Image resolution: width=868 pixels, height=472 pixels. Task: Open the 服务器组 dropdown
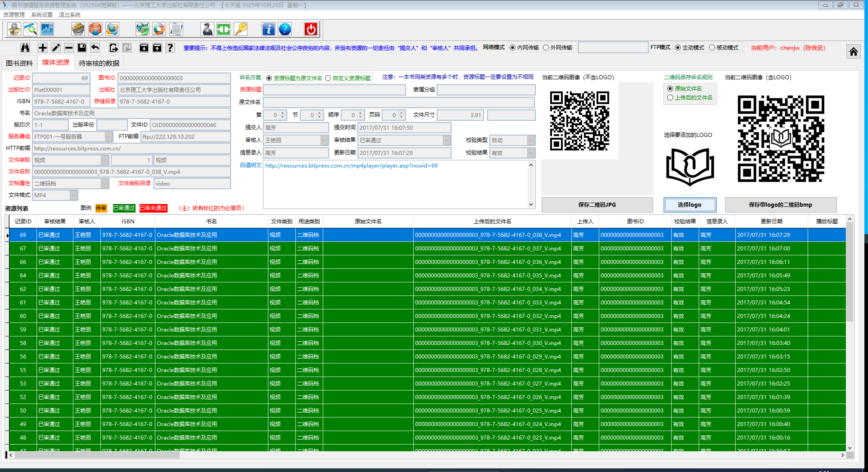point(108,137)
